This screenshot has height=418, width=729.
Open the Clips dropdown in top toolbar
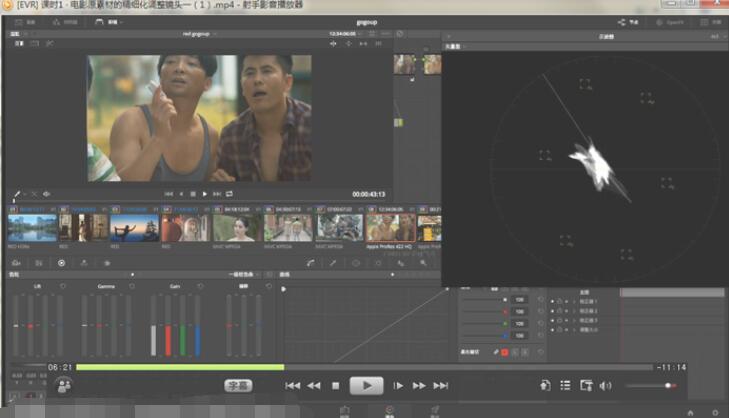110,22
